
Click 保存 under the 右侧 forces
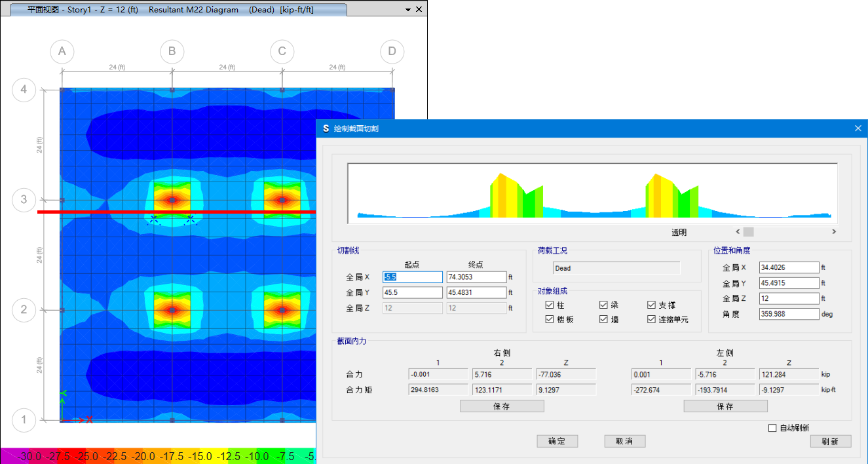[x=502, y=406]
